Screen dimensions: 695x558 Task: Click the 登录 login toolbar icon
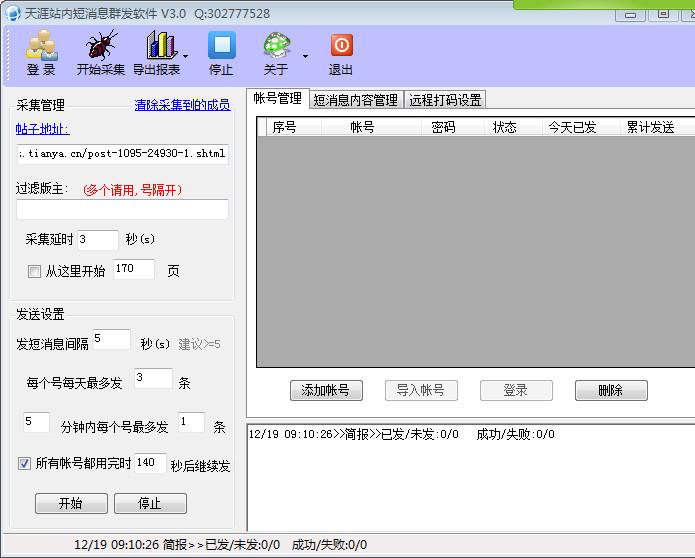[41, 47]
